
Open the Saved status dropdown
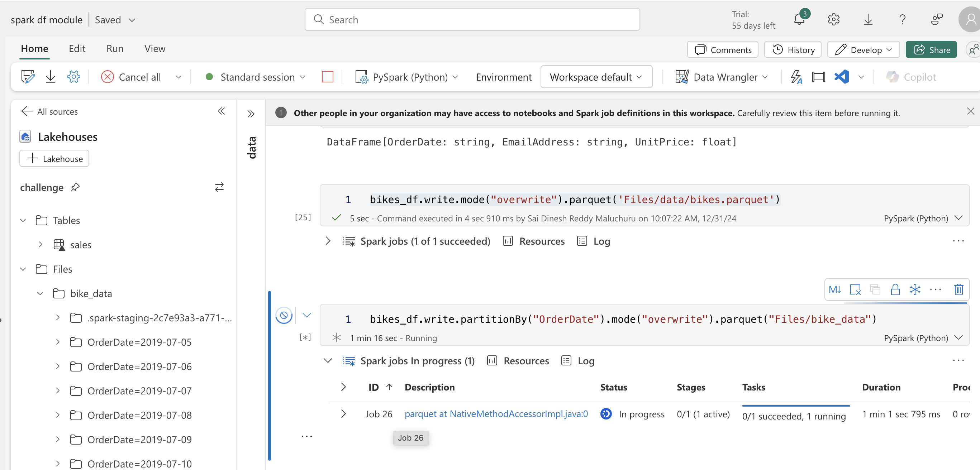click(x=132, y=20)
